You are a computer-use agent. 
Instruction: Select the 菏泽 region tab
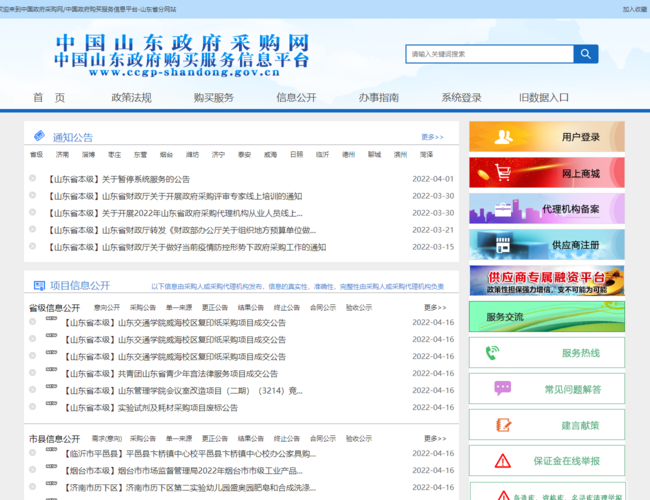coord(427,154)
